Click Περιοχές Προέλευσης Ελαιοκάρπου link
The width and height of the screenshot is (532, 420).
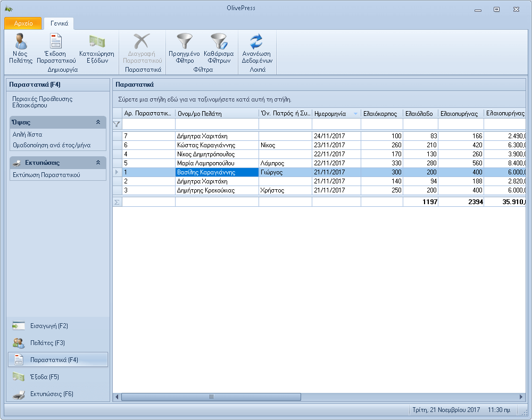coord(43,102)
